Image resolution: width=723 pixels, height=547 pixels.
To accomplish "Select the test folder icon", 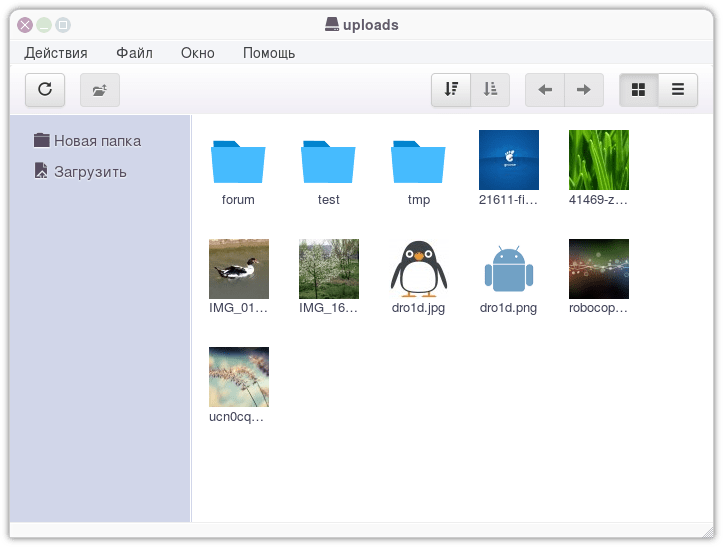I will pos(328,161).
